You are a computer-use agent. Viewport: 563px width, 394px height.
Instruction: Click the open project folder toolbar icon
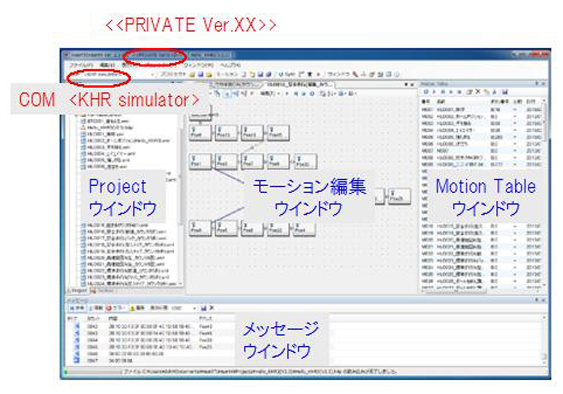192,74
